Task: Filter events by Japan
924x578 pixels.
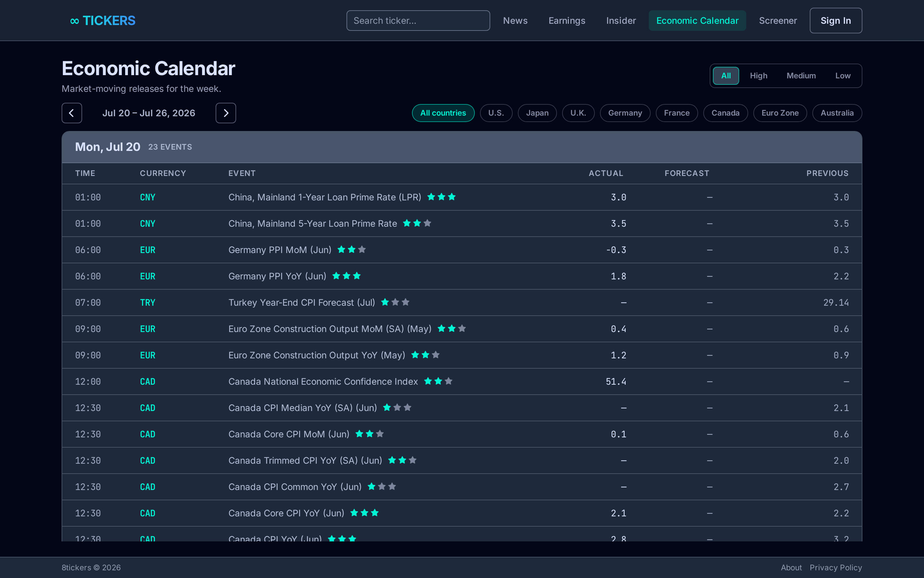Action: pyautogui.click(x=537, y=113)
